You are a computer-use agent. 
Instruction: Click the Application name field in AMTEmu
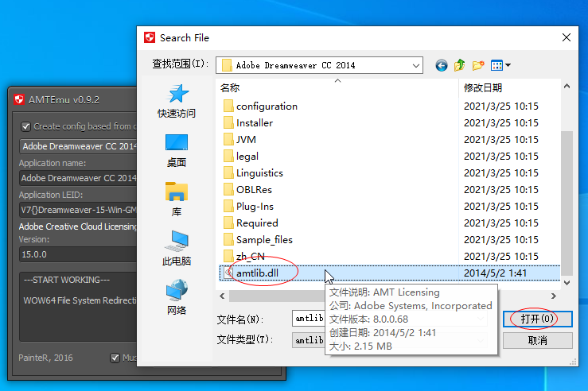(78, 178)
